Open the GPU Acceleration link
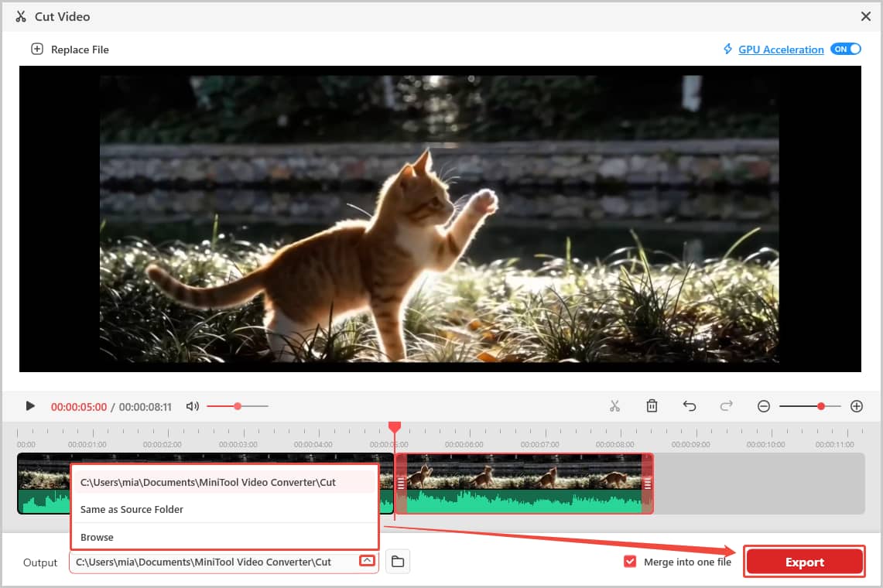Viewport: 883px width, 588px height. [781, 50]
